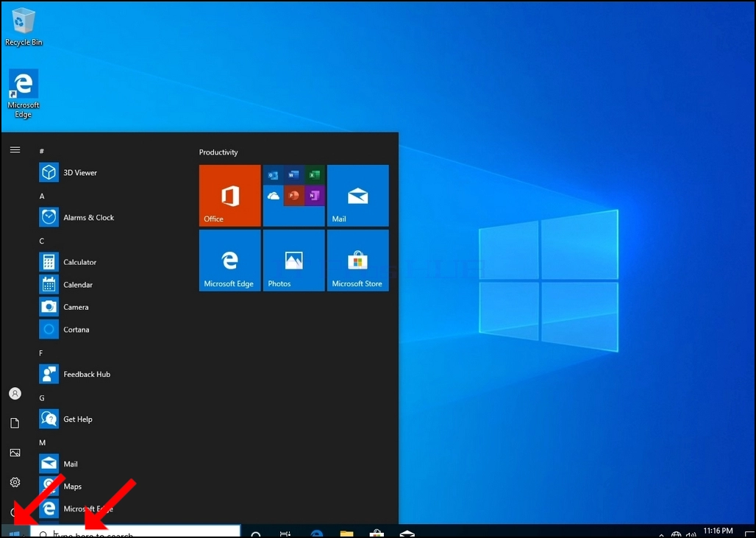Viewport: 756px width, 538px height.
Task: Click the Productivity group header
Action: coord(218,152)
